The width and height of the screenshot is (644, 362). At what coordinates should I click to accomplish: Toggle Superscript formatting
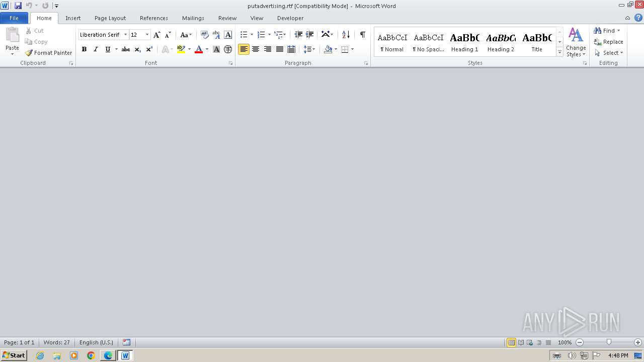(x=149, y=49)
